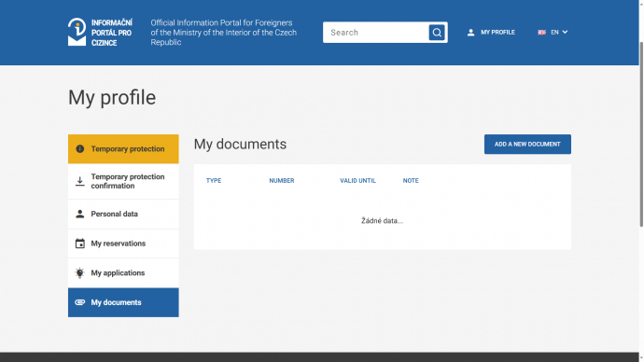Click the 'Žádné data...' empty message
This screenshot has width=644, height=362.
383,221
